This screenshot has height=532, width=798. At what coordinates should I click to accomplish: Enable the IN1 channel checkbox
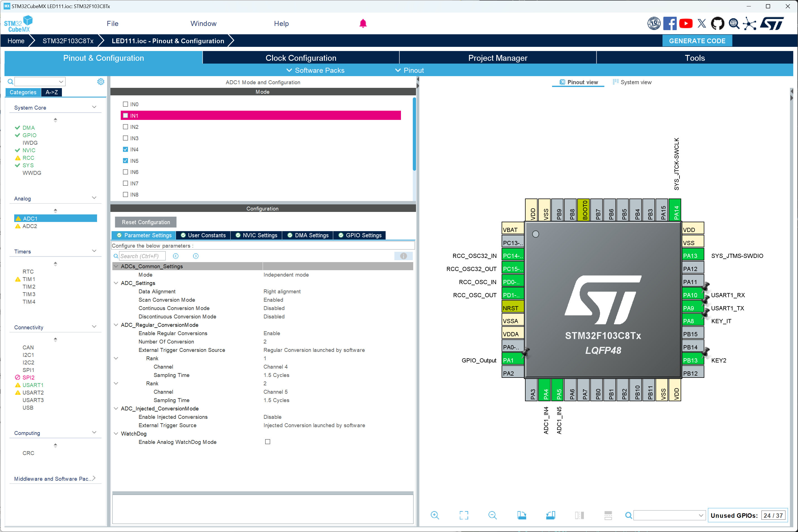point(125,115)
